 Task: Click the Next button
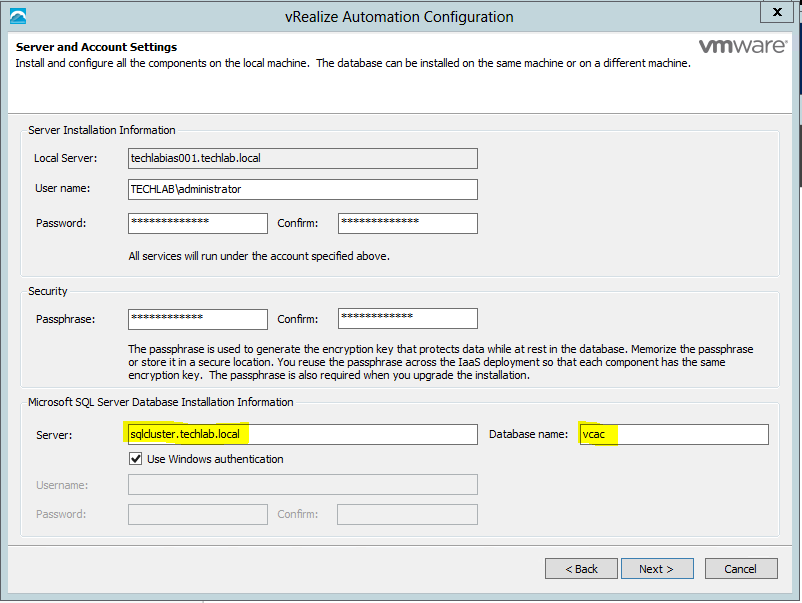click(657, 569)
